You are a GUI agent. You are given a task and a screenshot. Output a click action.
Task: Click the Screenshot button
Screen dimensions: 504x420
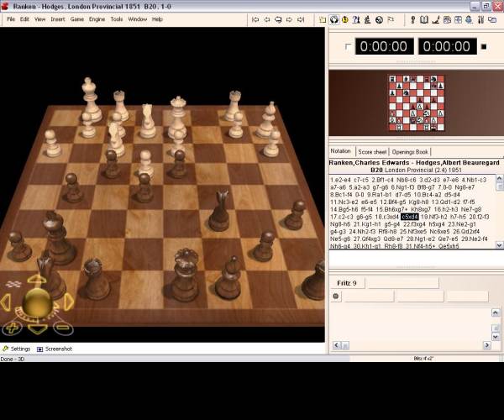pos(55,349)
